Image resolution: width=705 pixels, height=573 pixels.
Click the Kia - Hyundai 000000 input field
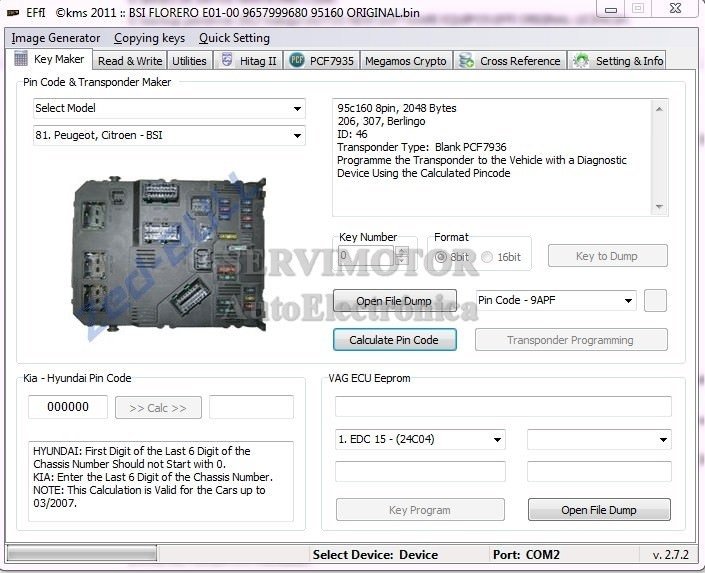click(68, 407)
